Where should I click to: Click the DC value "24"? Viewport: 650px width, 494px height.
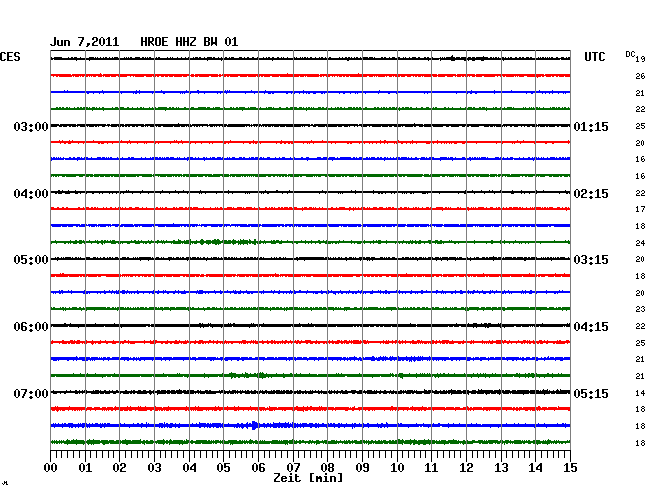click(x=640, y=243)
